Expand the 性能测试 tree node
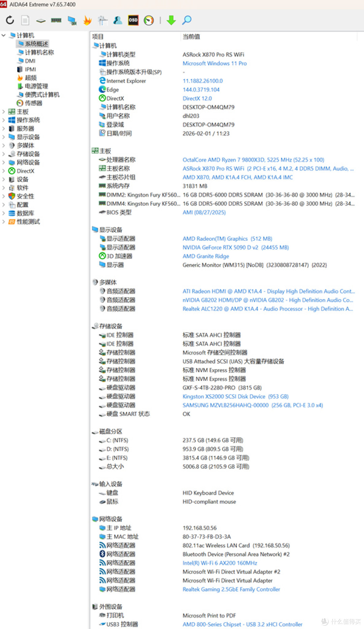Screen dimensions: 364x629 point(3,222)
